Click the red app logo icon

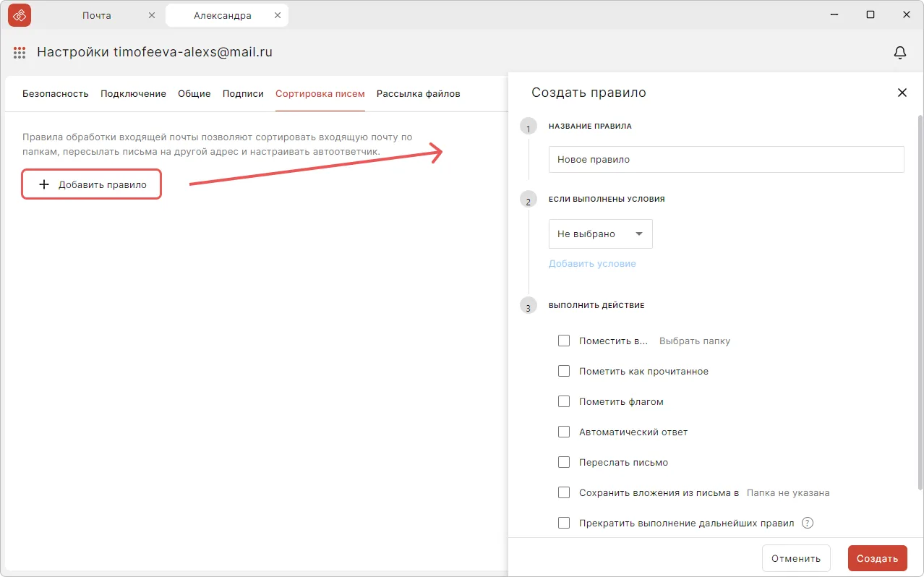pyautogui.click(x=19, y=15)
